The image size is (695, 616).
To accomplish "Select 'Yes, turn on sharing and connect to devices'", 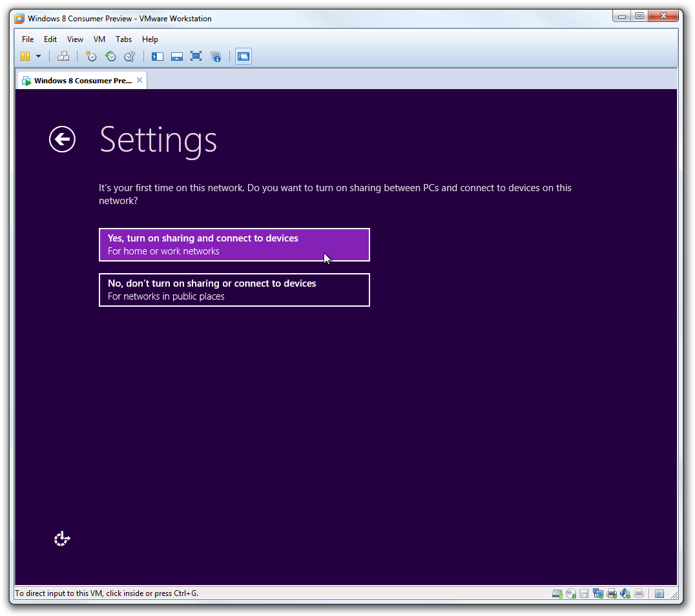I will click(x=234, y=245).
